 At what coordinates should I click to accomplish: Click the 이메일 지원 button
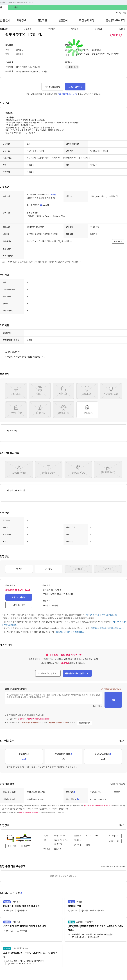click(19, 605)
